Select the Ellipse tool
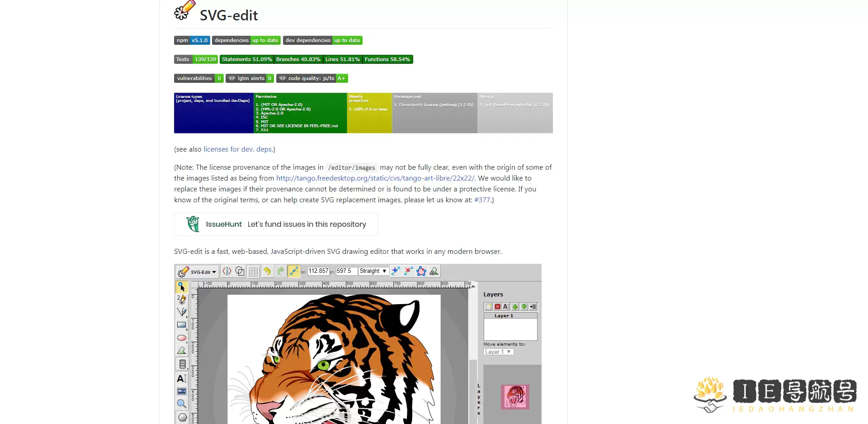The height and width of the screenshot is (424, 868). [182, 338]
